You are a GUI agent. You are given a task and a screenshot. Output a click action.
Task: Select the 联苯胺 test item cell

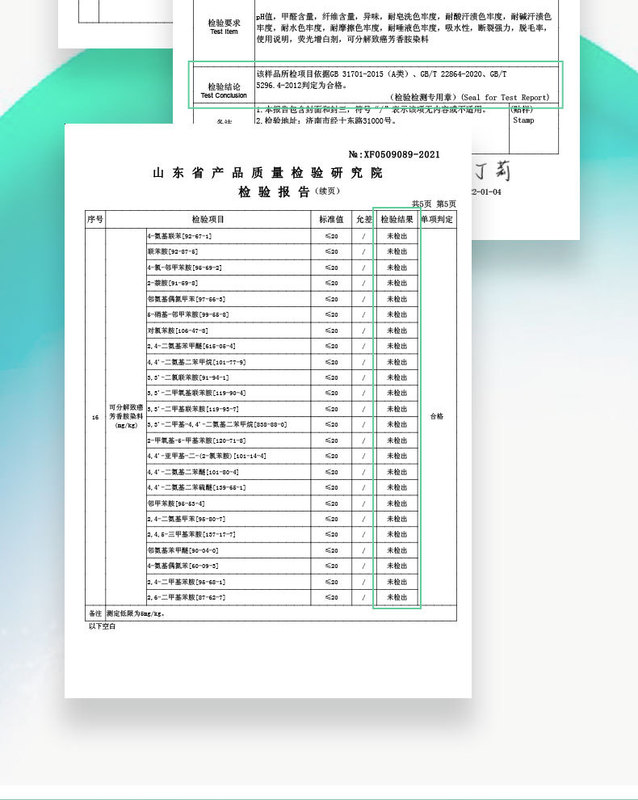click(228, 252)
